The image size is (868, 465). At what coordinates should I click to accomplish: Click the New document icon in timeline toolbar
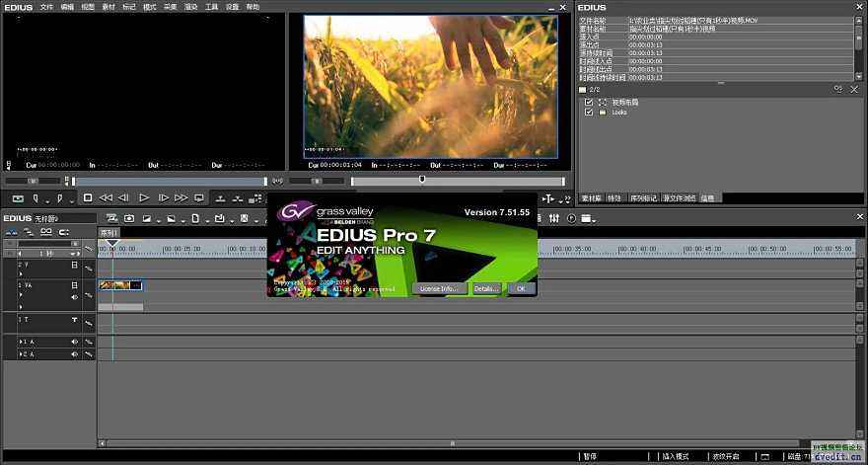[195, 218]
